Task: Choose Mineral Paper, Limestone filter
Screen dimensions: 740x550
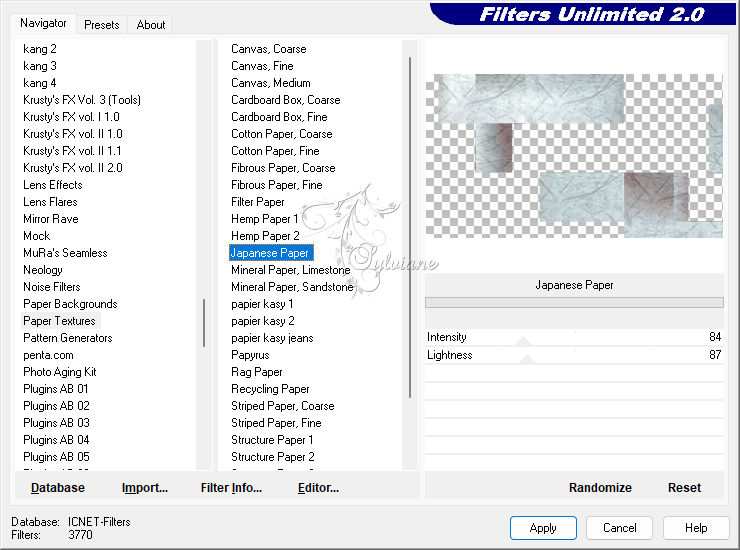Action: (291, 270)
